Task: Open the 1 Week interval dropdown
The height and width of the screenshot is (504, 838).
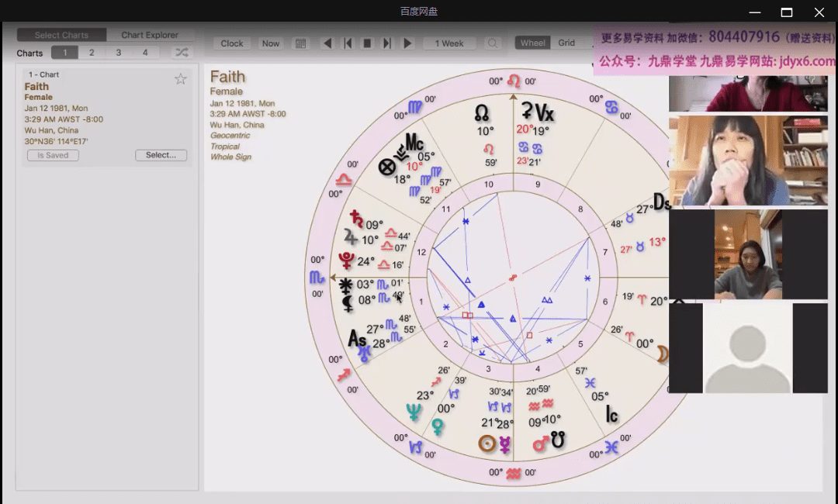Action: click(449, 43)
